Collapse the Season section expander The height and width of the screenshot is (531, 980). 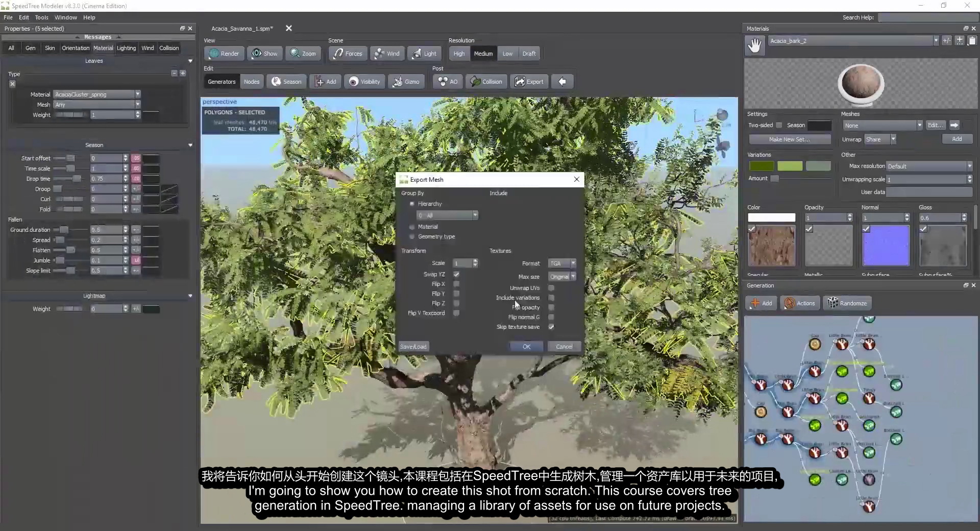coord(190,145)
